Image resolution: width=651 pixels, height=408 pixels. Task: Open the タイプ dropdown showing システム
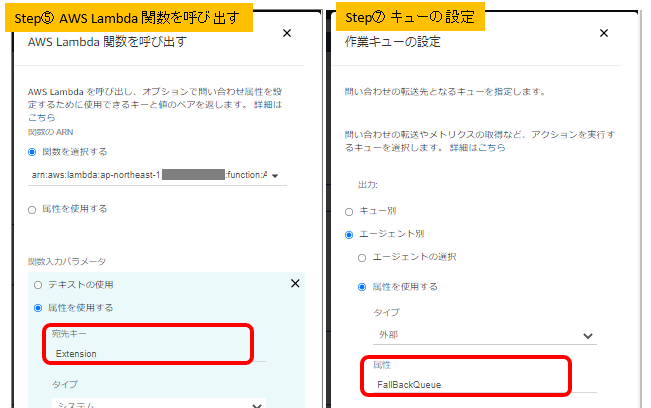tap(159, 403)
